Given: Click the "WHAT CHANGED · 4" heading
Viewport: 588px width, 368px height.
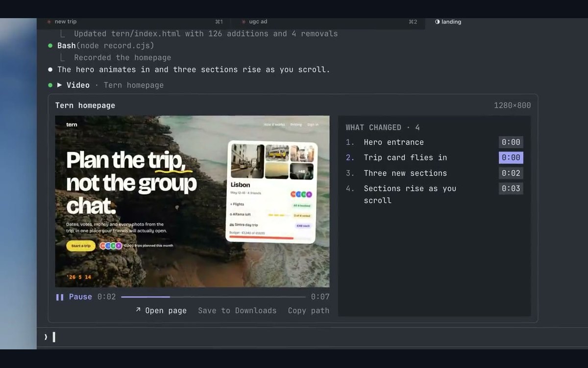Looking at the screenshot, I should 383,128.
